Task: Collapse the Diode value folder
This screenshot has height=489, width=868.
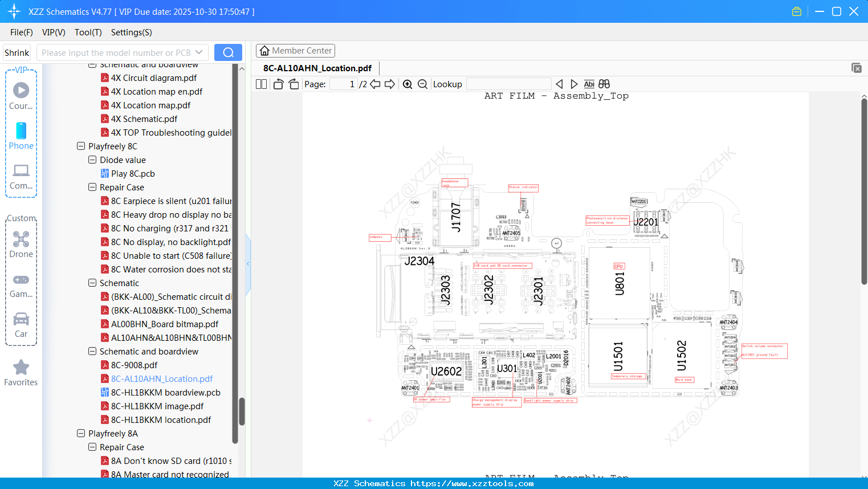Action: [x=92, y=160]
